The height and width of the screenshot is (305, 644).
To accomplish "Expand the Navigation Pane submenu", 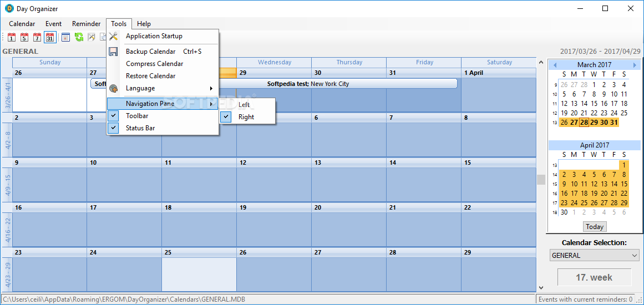I will pos(163,104).
